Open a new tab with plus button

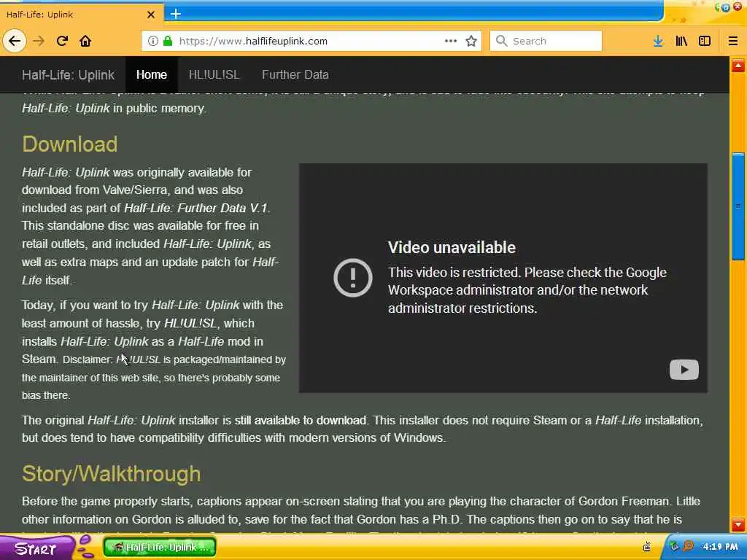pyautogui.click(x=176, y=14)
